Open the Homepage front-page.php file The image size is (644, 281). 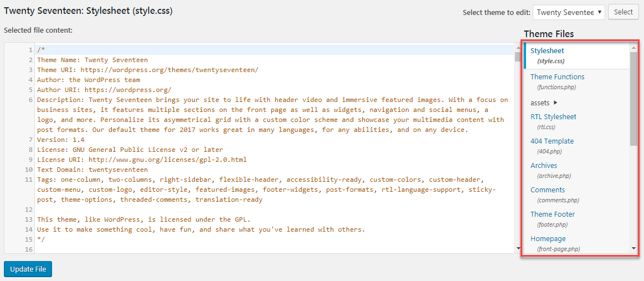(x=548, y=239)
